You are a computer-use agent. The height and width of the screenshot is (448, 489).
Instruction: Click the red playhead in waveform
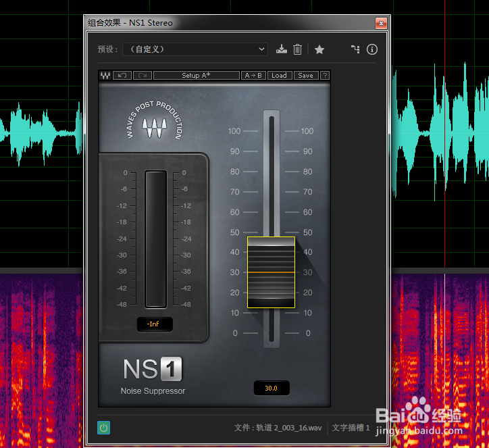pyautogui.click(x=444, y=134)
